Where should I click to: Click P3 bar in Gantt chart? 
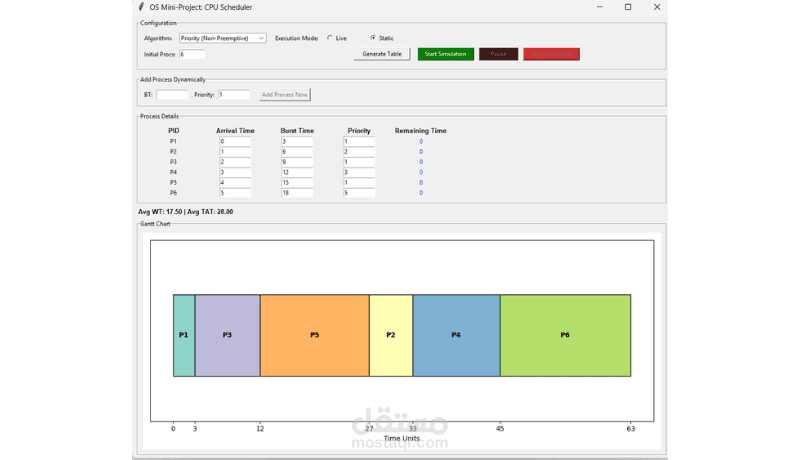pos(228,336)
